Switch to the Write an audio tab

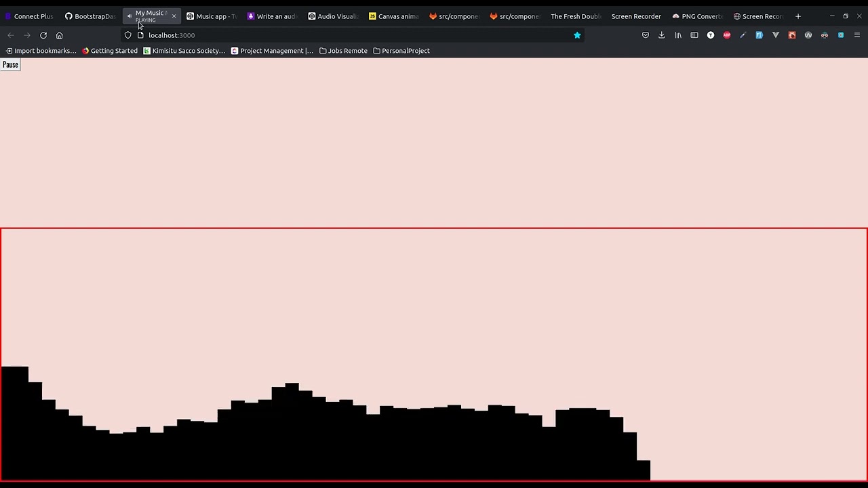click(272, 16)
